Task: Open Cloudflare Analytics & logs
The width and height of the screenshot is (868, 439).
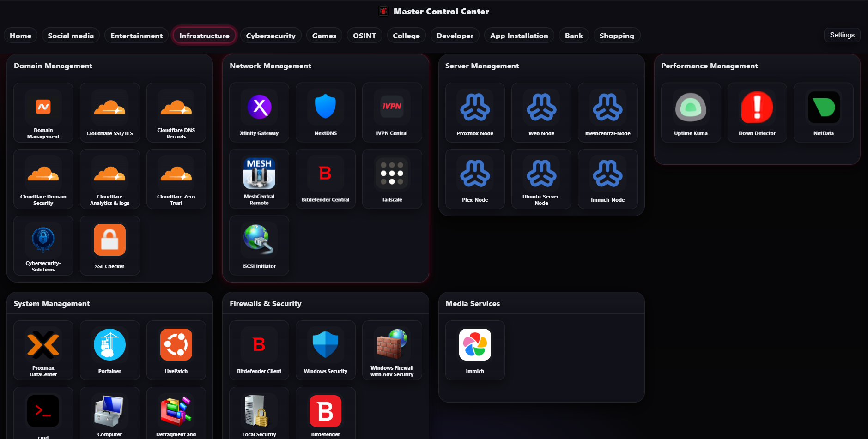Action: tap(109, 179)
